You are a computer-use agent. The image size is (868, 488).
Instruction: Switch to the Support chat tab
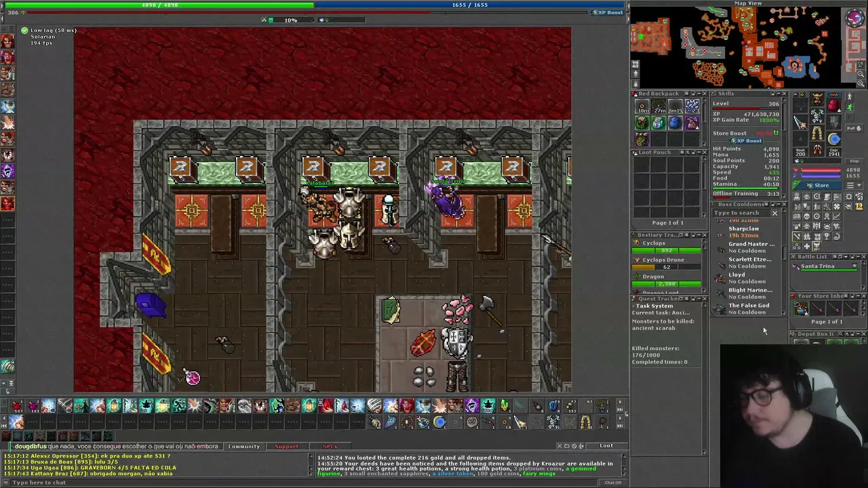[x=286, y=446]
